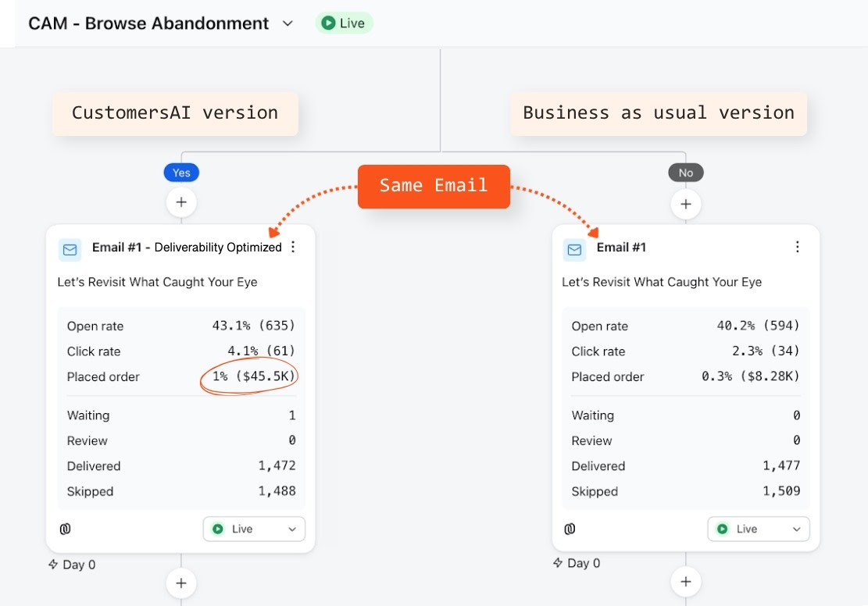Add a step below the right email card
This screenshot has width=868, height=606.
click(685, 582)
